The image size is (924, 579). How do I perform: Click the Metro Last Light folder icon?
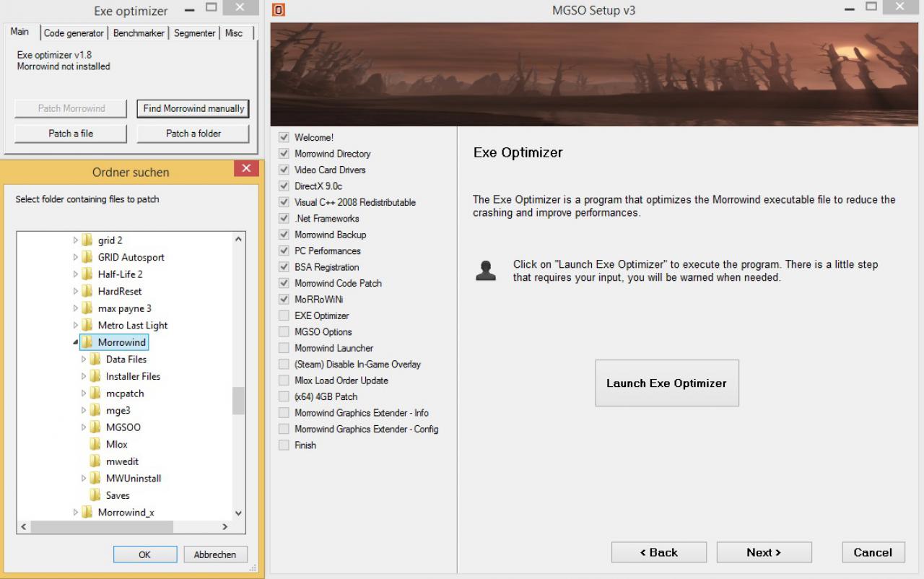(87, 325)
